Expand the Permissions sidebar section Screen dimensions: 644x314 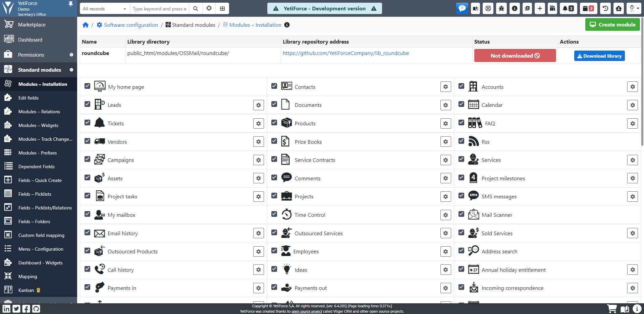[x=71, y=55]
